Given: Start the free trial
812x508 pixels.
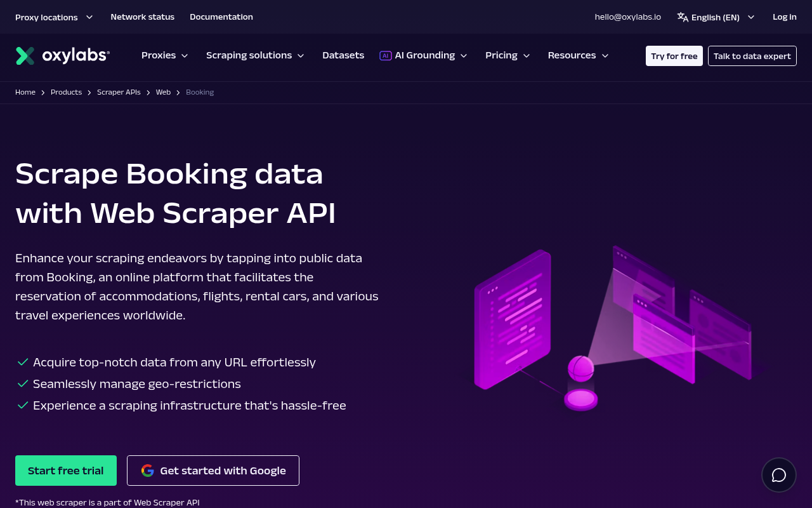Looking at the screenshot, I should [x=66, y=471].
